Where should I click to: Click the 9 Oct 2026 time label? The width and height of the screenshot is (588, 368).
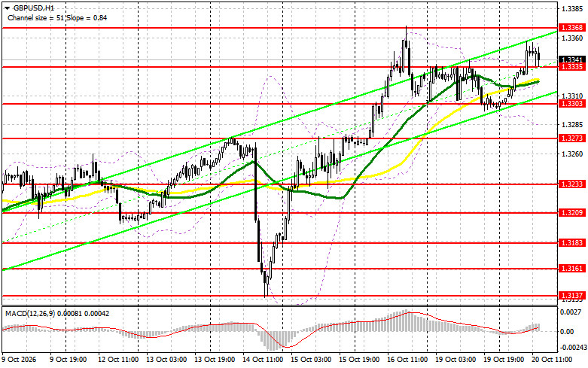[x=19, y=360]
